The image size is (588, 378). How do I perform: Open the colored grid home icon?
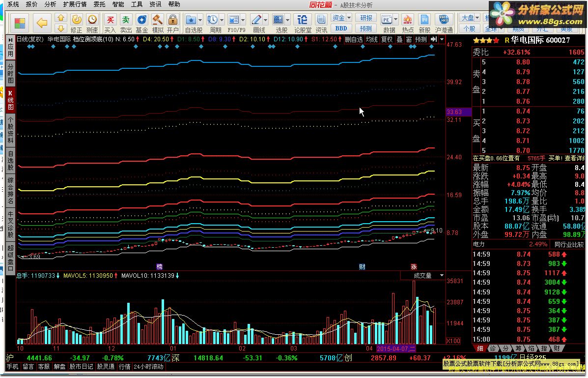click(20, 23)
